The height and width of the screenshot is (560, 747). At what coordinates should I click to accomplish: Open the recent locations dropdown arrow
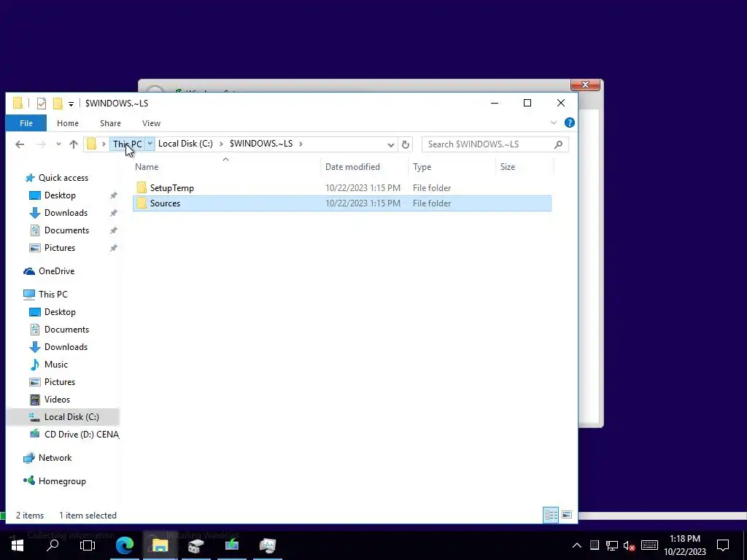coord(58,144)
